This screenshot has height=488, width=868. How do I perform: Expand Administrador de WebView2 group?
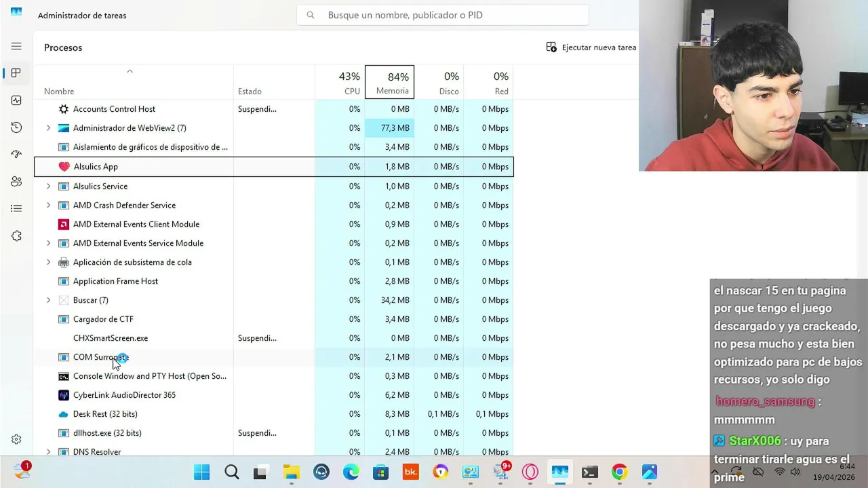(48, 128)
